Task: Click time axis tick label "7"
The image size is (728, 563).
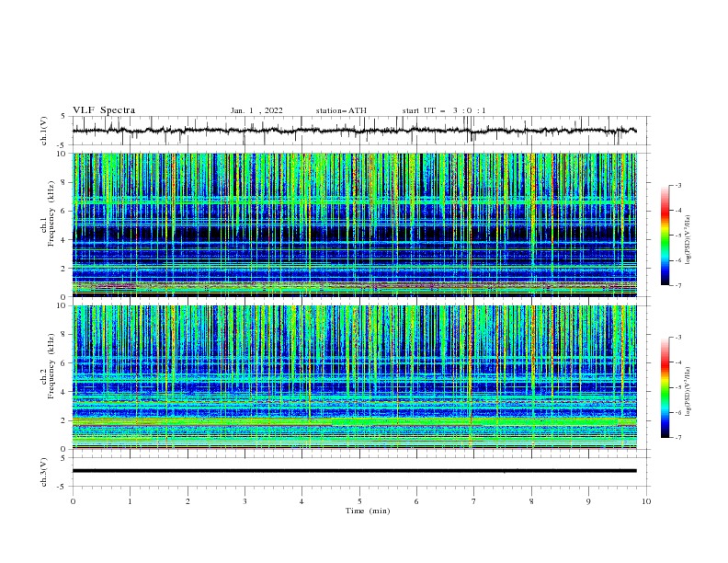Action: point(473,501)
